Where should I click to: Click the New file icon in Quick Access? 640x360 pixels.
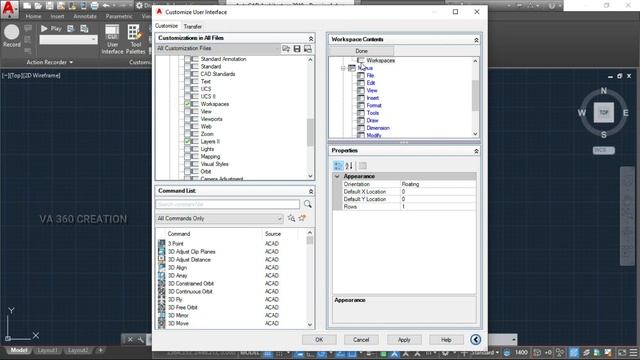[x=27, y=6]
